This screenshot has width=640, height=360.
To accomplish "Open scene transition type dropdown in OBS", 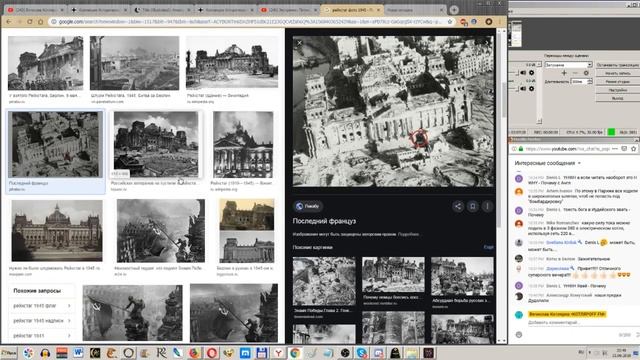I will click(568, 65).
